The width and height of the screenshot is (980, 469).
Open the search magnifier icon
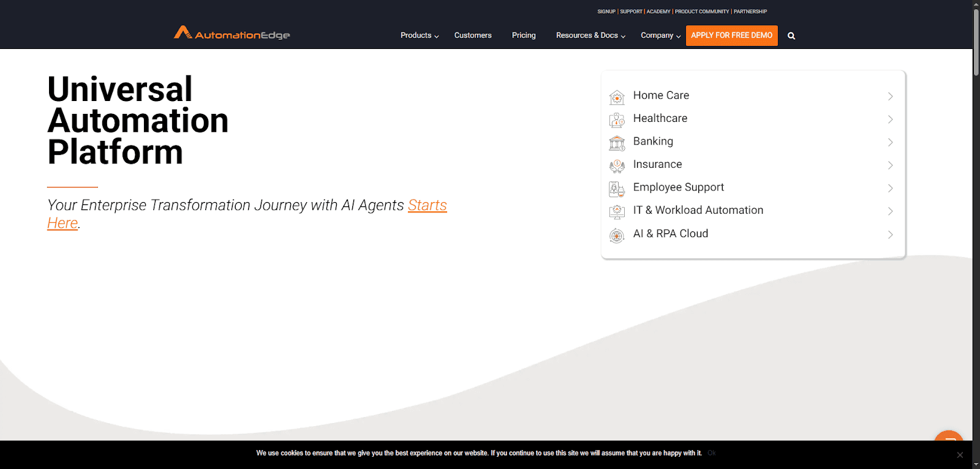coord(791,36)
